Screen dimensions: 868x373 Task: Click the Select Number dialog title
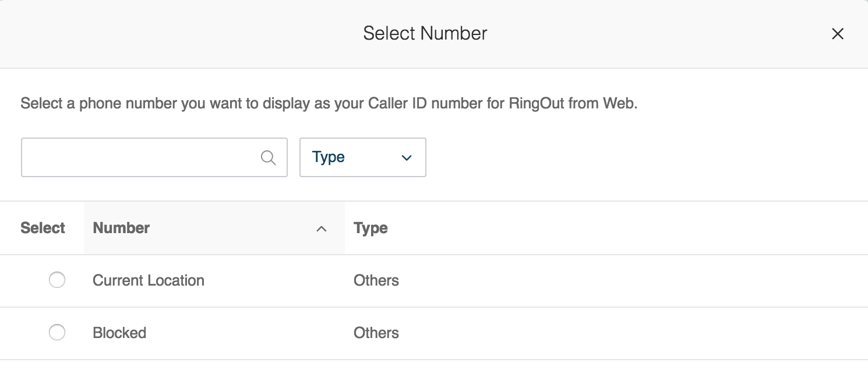[x=425, y=33]
